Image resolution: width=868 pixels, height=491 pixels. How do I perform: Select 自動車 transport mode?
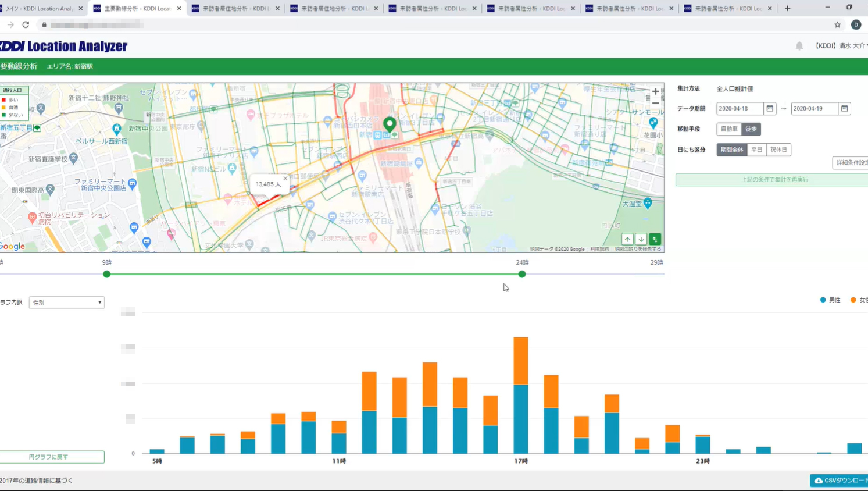pos(729,129)
